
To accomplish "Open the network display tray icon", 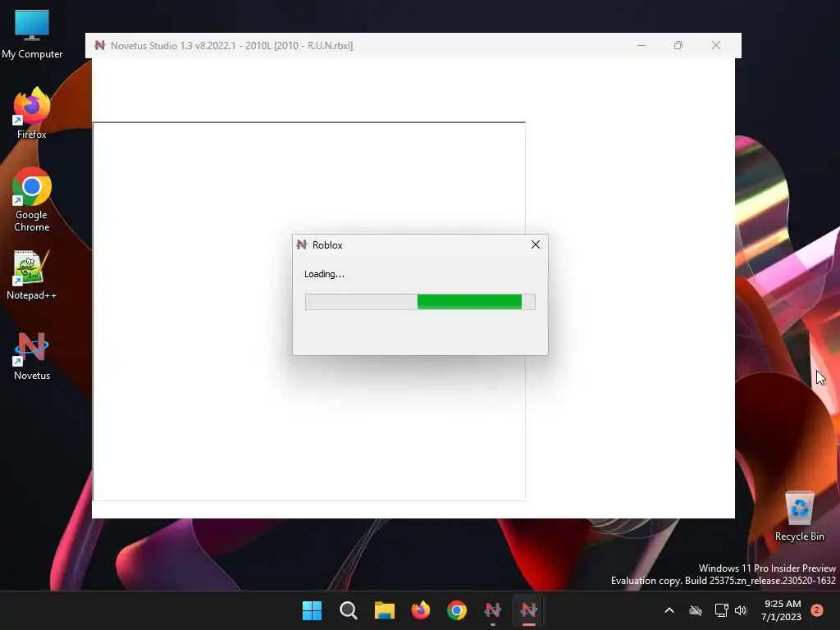I will 721,610.
